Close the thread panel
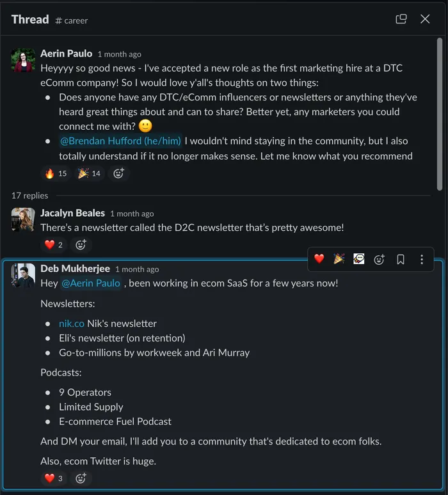The width and height of the screenshot is (448, 495). (x=425, y=19)
